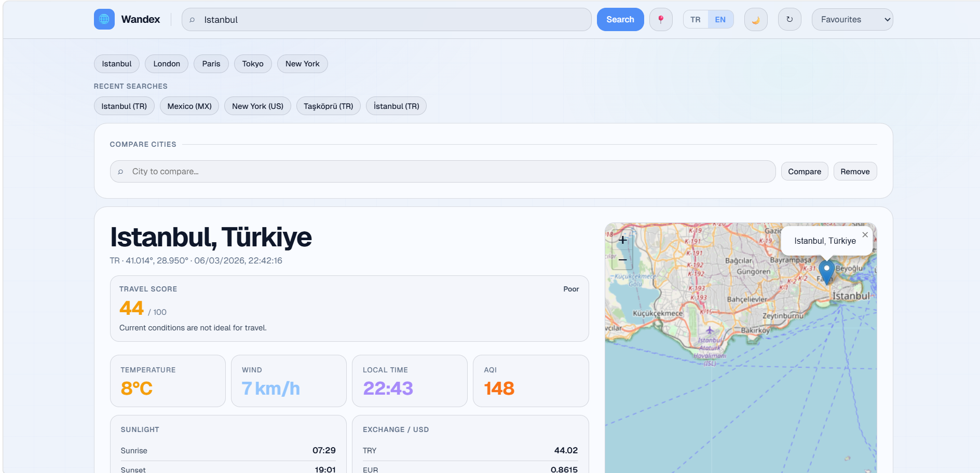Click the Beyoğlu label on the map
The image size is (980, 473).
pos(849,269)
